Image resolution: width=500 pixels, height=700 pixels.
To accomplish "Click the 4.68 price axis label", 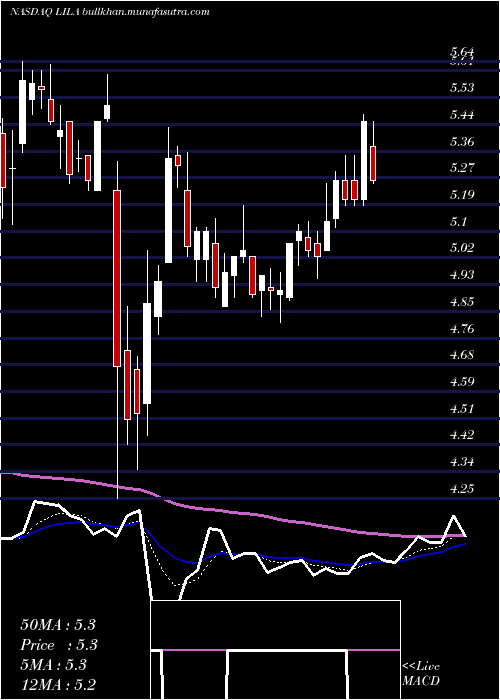I will click(x=462, y=355).
